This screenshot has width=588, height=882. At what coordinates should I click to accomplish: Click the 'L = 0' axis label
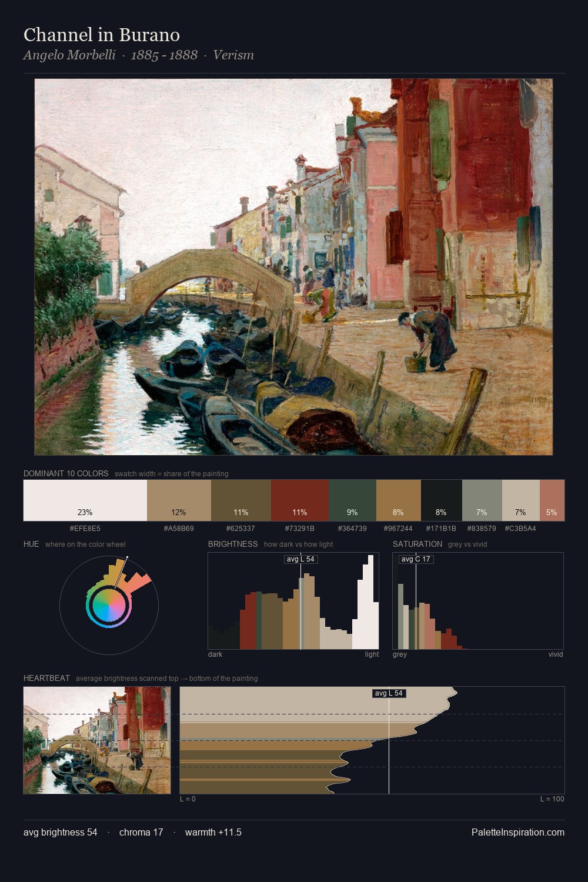188,799
